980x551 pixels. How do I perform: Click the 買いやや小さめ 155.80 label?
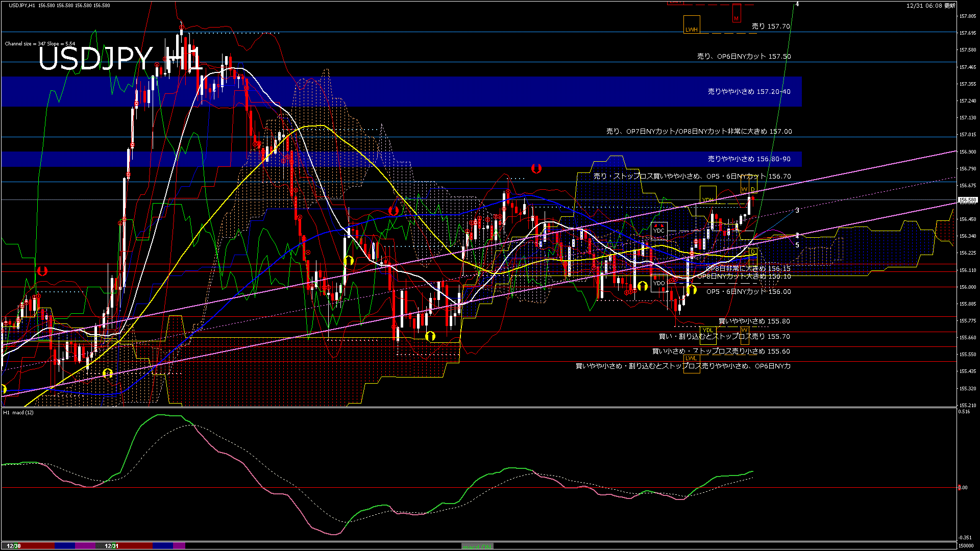click(x=754, y=321)
